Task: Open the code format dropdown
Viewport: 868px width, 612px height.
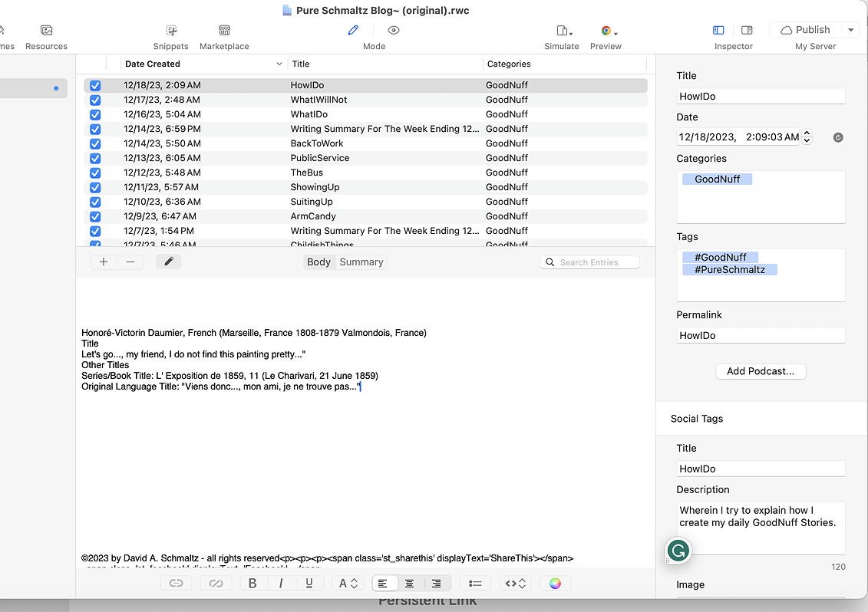Action: 516,583
